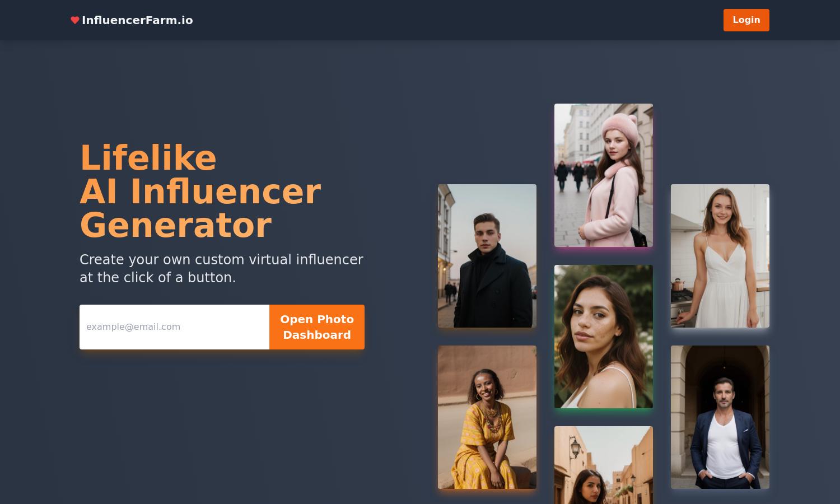The width and height of the screenshot is (840, 504).
Task: Click the Open Photo Dashboard button
Action: point(317,327)
